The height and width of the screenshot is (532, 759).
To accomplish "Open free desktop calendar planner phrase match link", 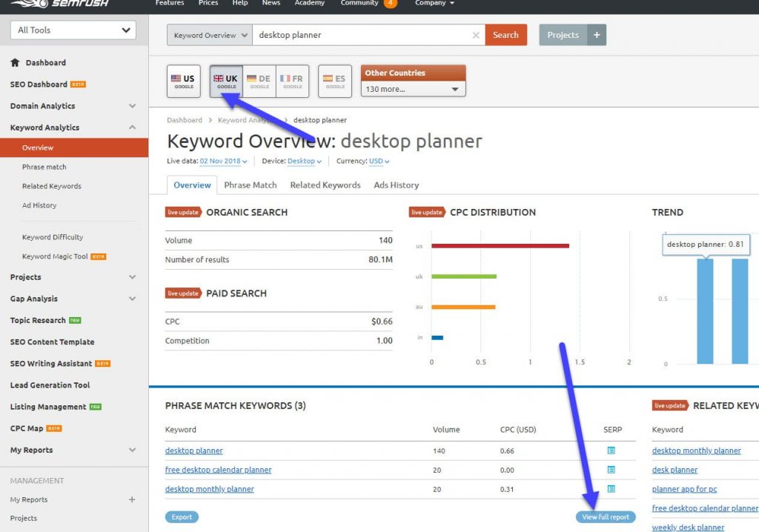I will (x=219, y=470).
